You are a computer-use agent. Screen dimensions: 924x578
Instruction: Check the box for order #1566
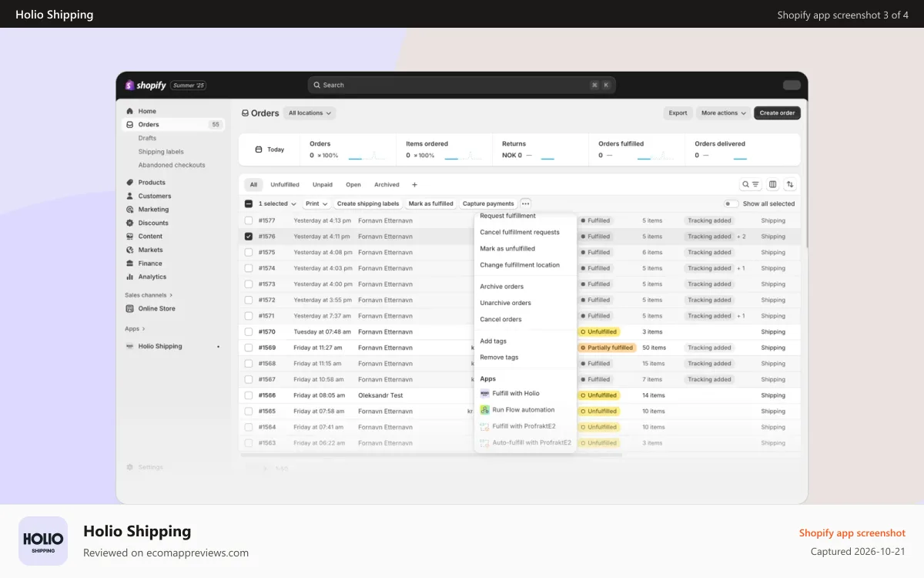pos(249,395)
